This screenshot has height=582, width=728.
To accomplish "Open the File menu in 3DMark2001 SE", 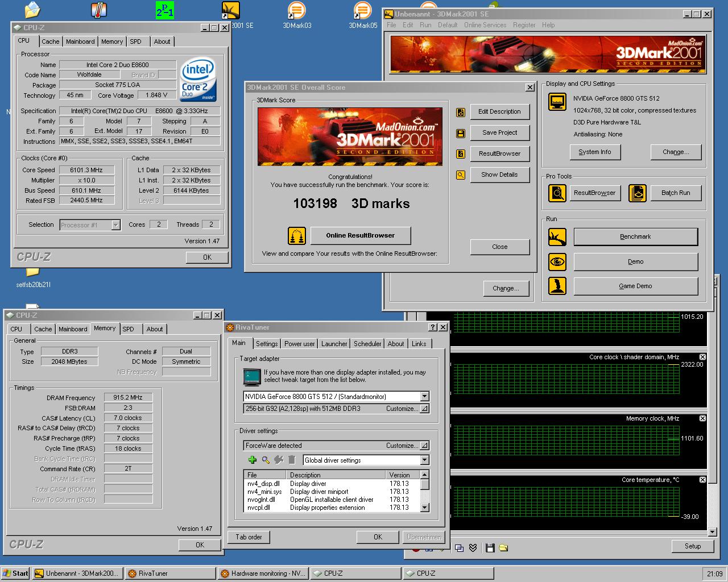I will (x=391, y=25).
